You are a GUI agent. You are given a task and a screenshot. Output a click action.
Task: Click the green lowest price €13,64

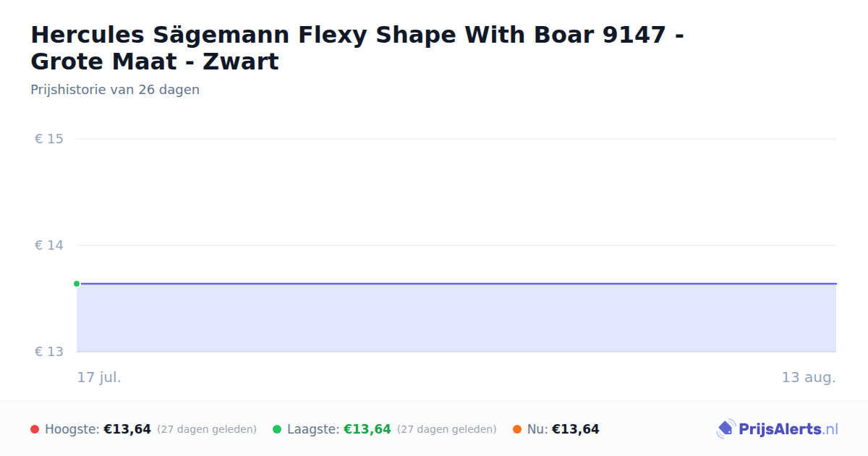pos(367,429)
